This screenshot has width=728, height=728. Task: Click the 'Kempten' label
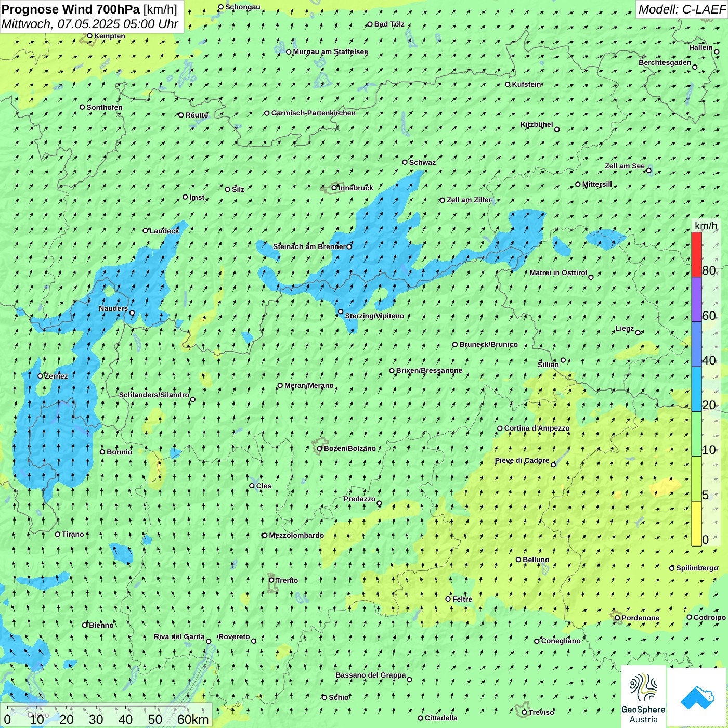110,36
